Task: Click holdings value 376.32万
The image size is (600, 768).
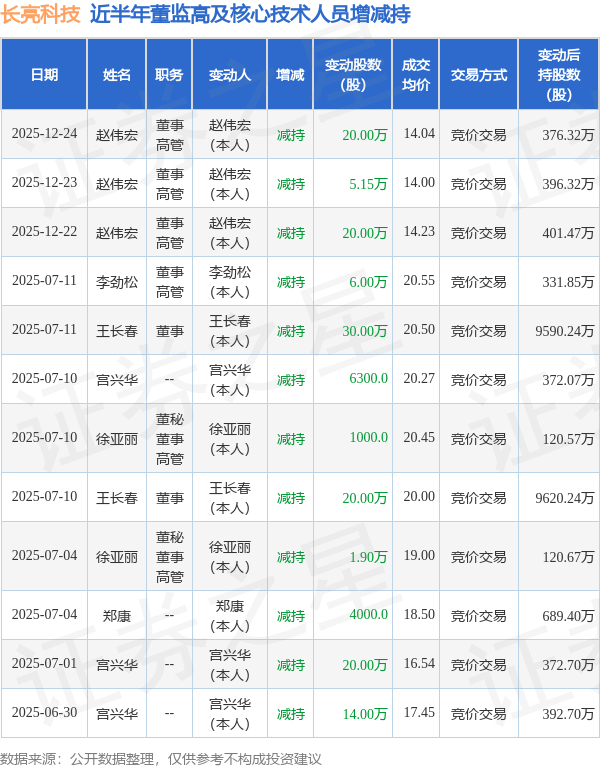Action: pyautogui.click(x=568, y=135)
